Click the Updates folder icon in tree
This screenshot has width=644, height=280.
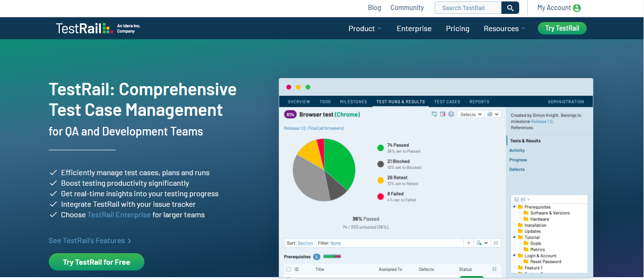[521, 232]
